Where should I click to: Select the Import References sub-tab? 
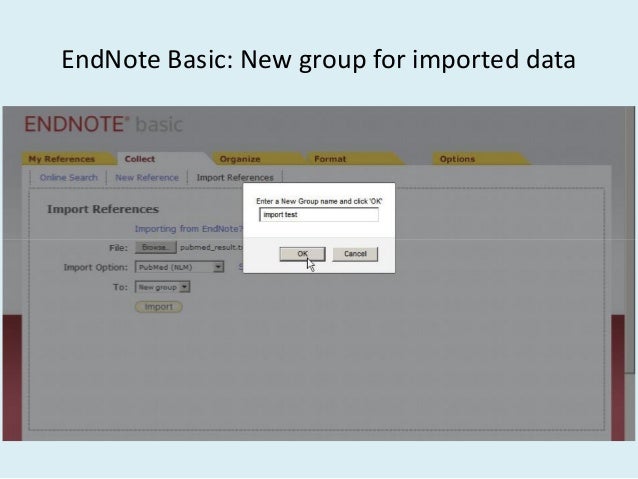click(235, 177)
